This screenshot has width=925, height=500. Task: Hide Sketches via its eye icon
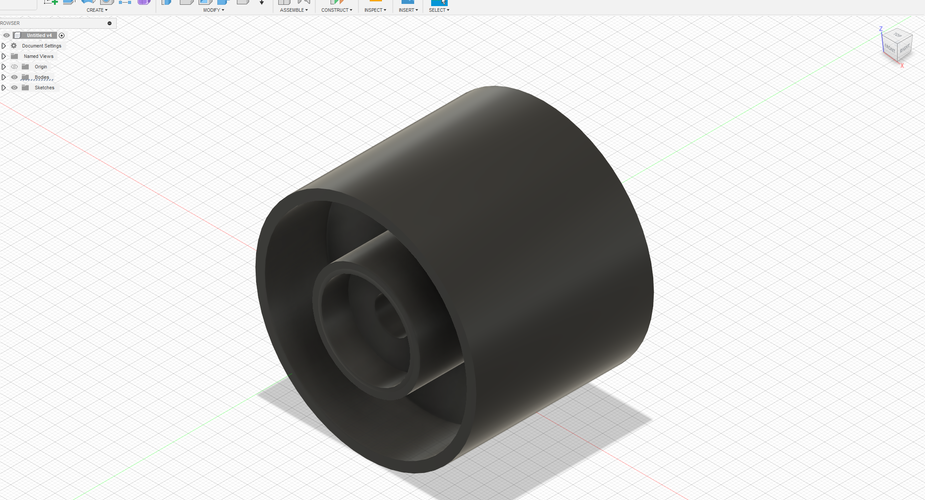[x=14, y=87]
